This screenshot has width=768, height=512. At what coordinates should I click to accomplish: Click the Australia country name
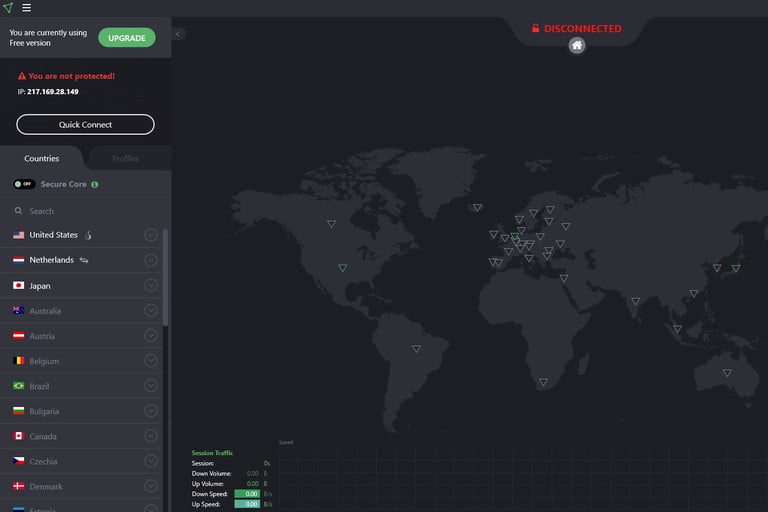pos(45,311)
